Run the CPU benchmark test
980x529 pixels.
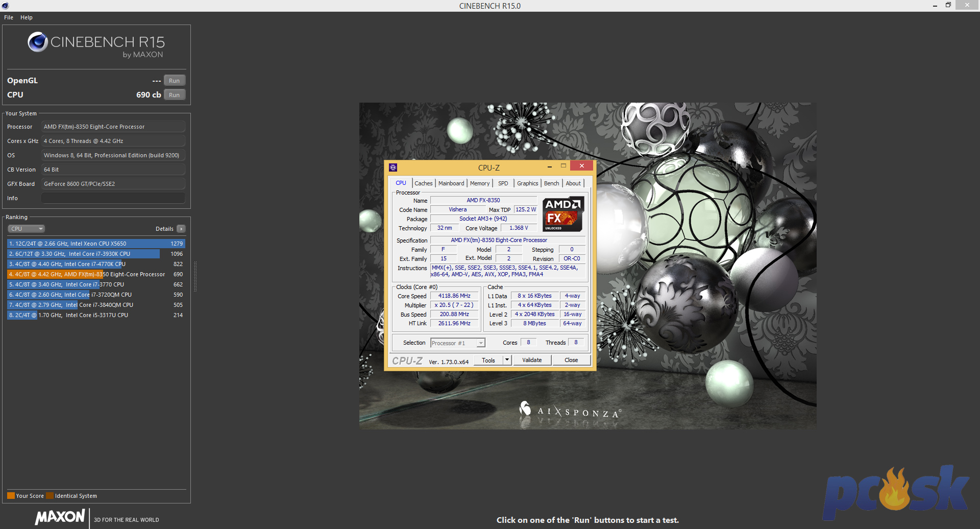174,95
